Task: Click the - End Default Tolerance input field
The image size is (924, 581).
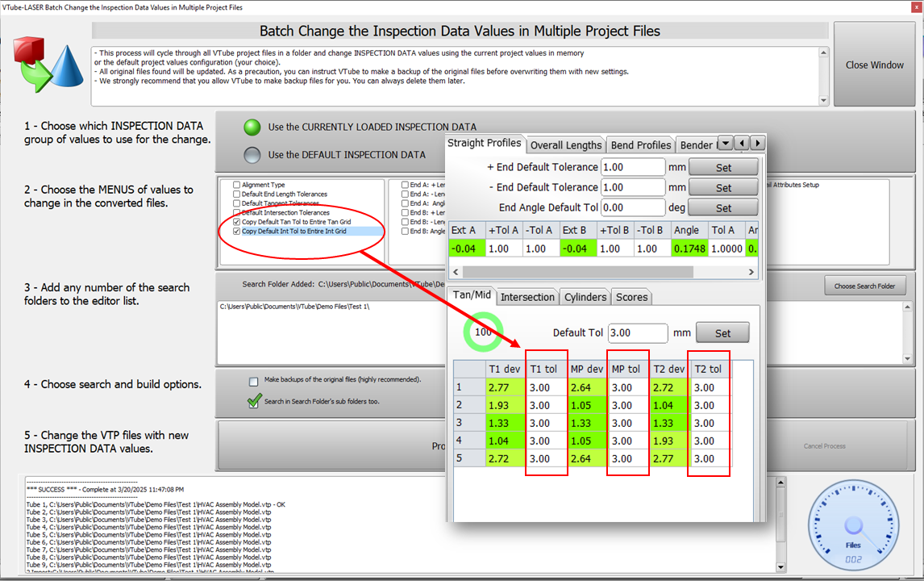Action: point(633,187)
